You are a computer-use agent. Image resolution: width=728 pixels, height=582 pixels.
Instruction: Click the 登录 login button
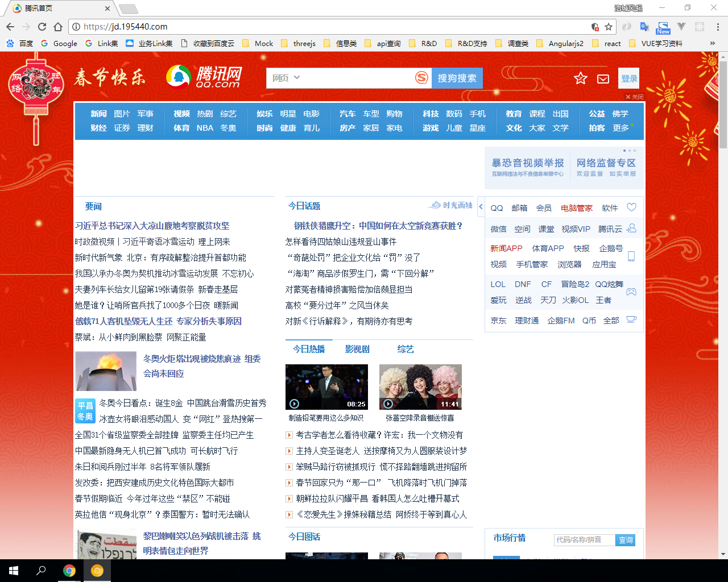(628, 78)
